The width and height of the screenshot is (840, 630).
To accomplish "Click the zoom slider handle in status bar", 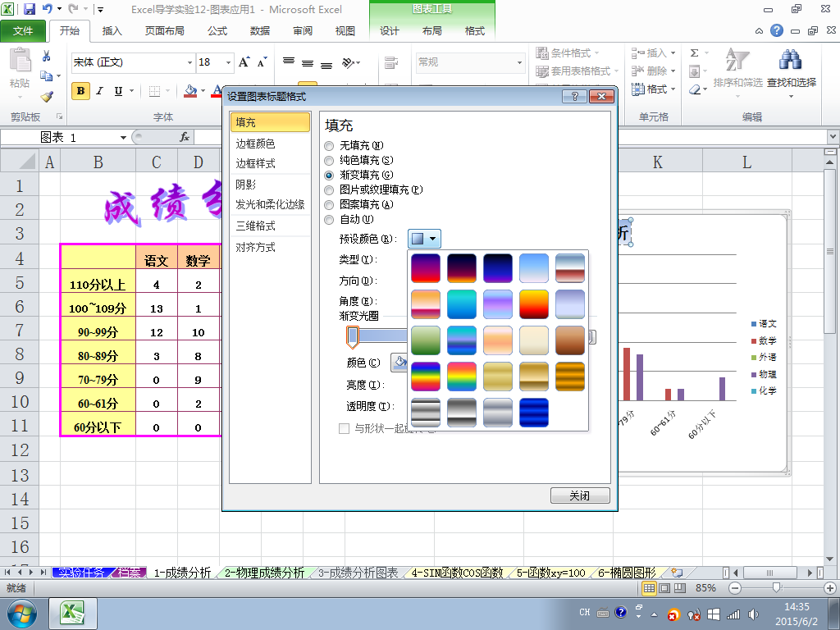I will pos(776,587).
